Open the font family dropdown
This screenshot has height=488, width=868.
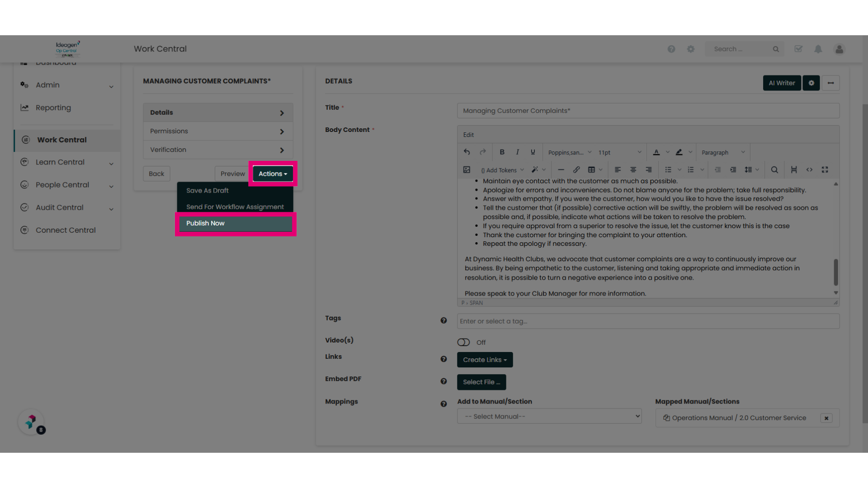570,152
